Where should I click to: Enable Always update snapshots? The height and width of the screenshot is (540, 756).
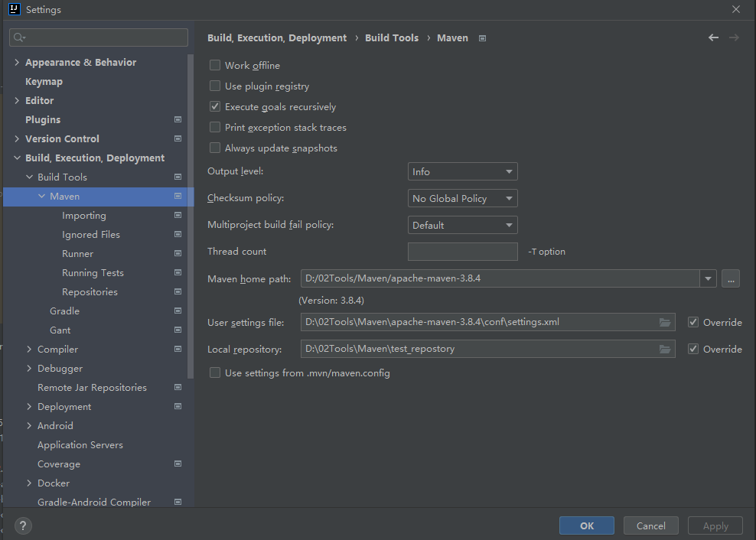click(x=215, y=148)
